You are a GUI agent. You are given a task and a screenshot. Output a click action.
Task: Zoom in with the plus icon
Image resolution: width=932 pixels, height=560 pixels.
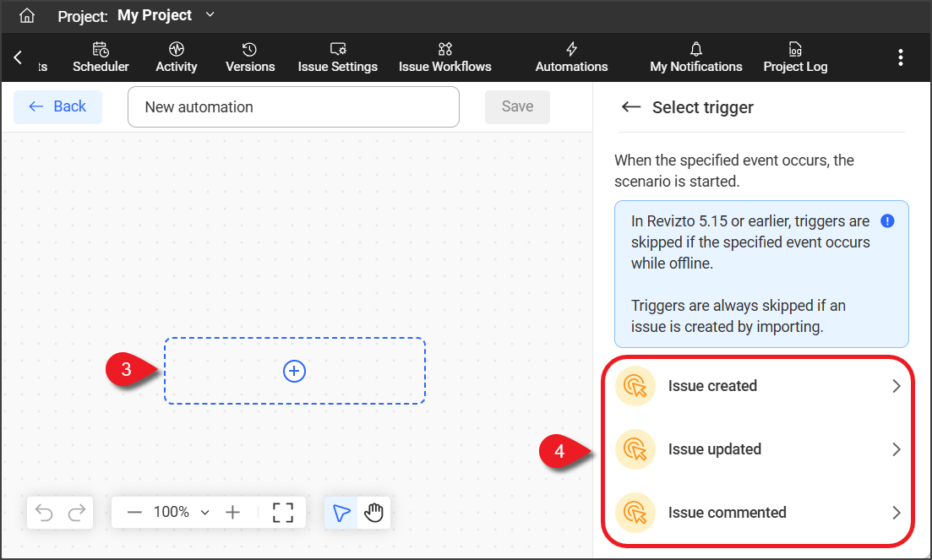click(233, 513)
